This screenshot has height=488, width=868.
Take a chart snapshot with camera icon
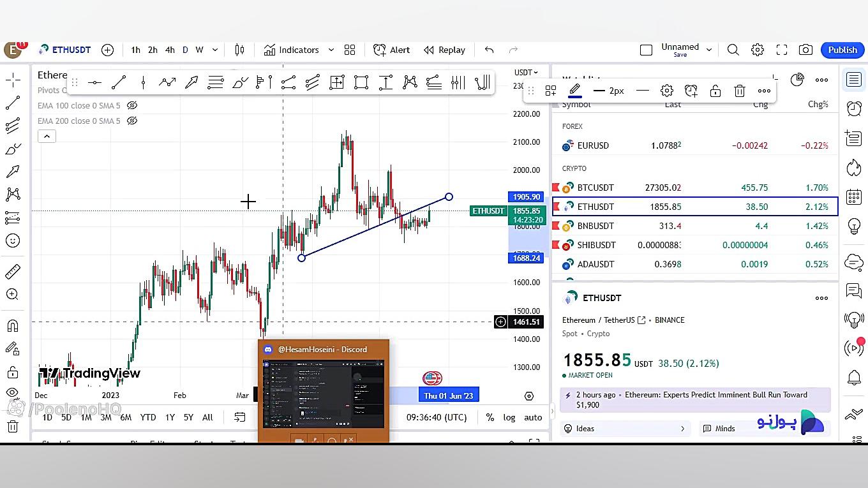[806, 50]
